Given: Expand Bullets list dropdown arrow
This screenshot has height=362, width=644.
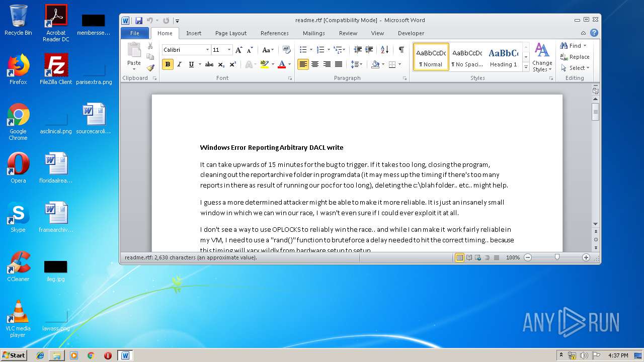Looking at the screenshot, I should 311,50.
